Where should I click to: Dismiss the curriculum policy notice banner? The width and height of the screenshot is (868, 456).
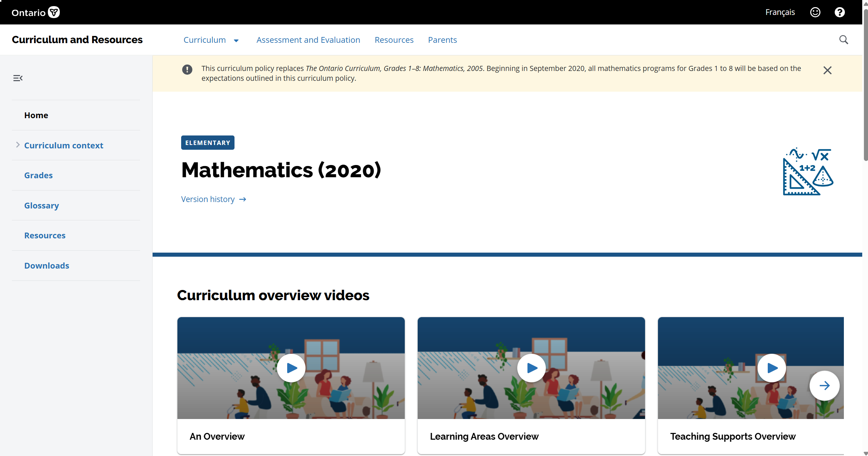(827, 70)
